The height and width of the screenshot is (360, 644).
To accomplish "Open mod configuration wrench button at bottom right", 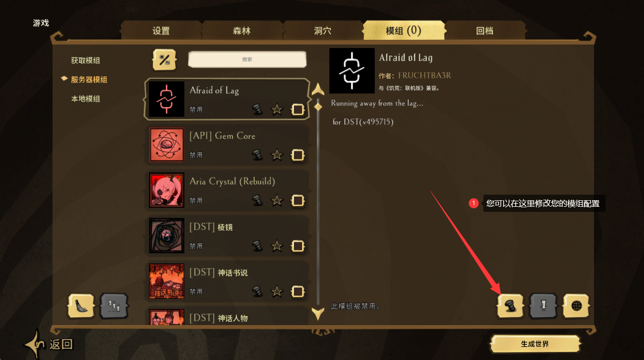I will pyautogui.click(x=511, y=306).
